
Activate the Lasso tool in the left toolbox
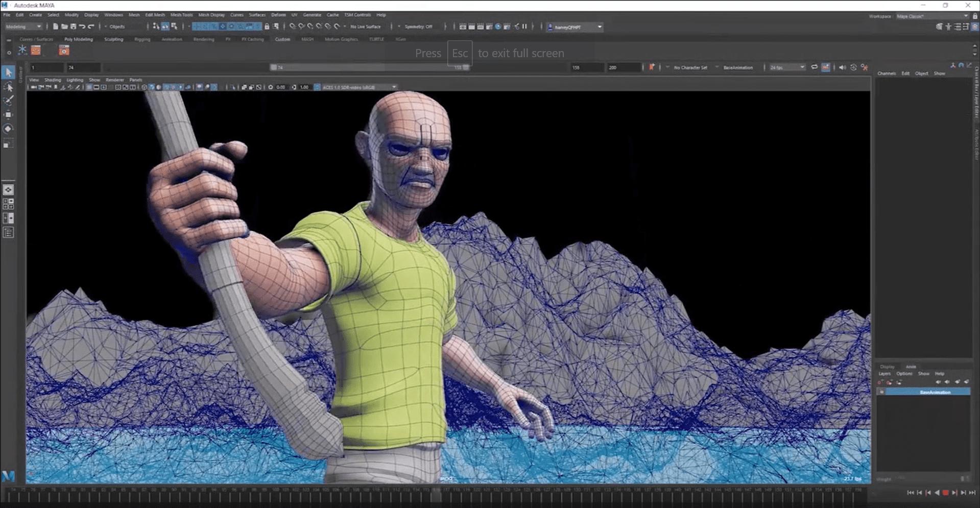tap(8, 87)
